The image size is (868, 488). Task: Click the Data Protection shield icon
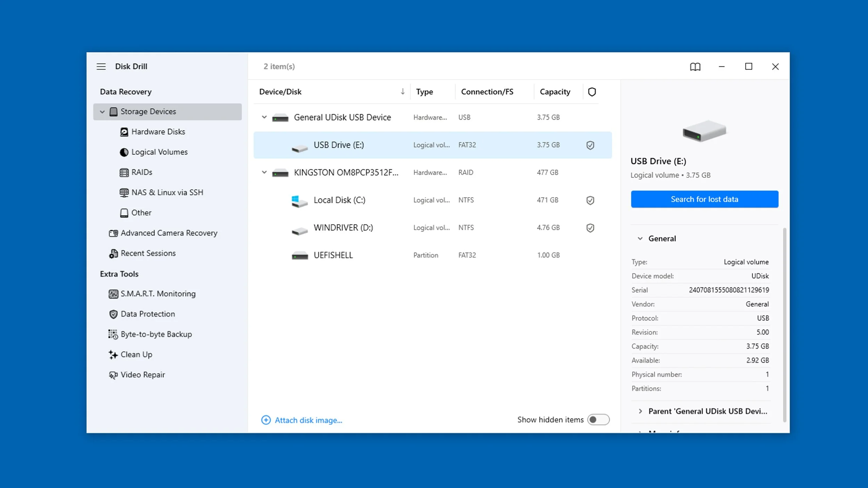[x=113, y=314]
